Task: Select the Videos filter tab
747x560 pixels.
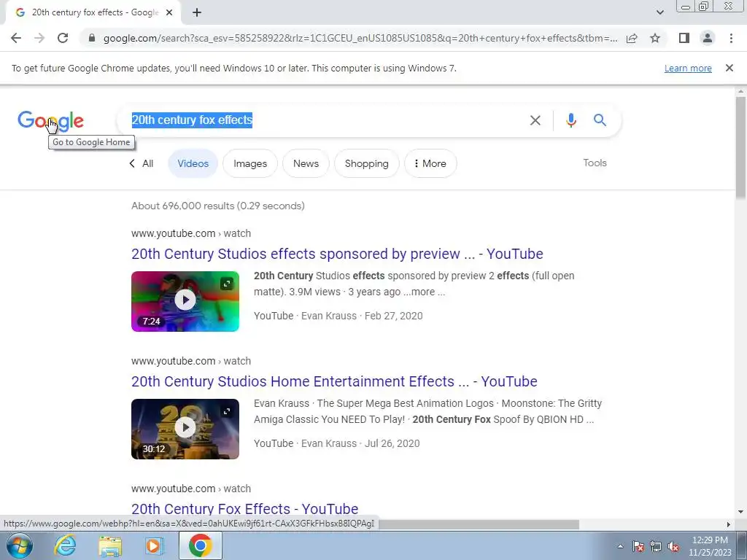Action: click(x=193, y=163)
